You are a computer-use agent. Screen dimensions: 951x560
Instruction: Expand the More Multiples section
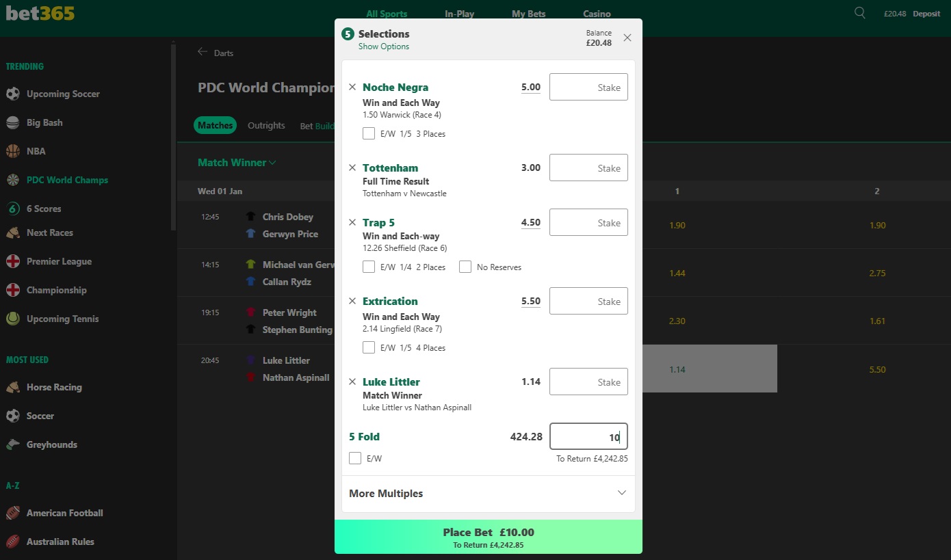[x=385, y=493]
